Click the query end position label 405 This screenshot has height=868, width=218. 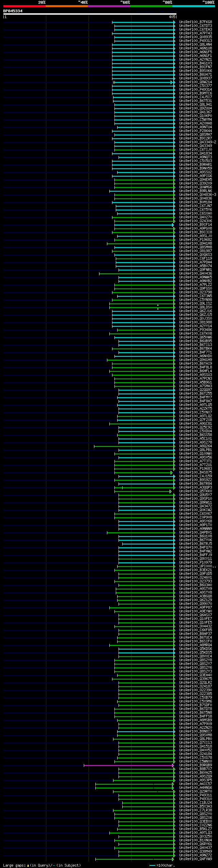tap(172, 17)
